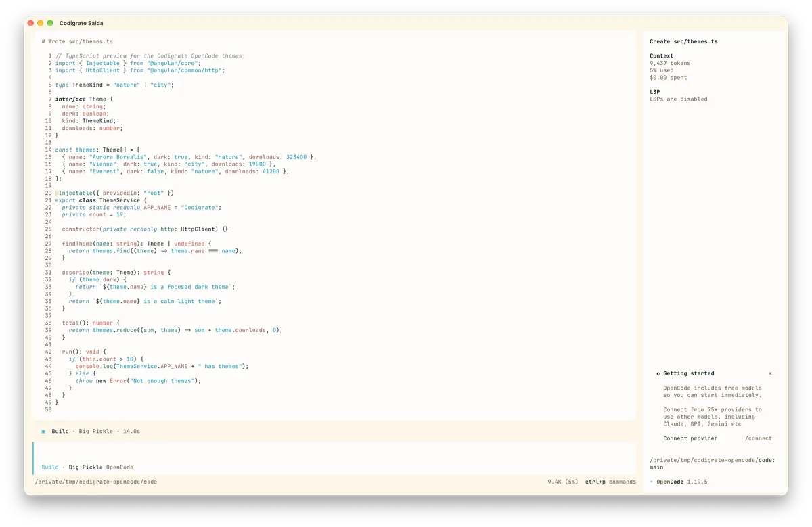Focus the prompt input area above Build
The width and height of the screenshot is (812, 527).
335,452
